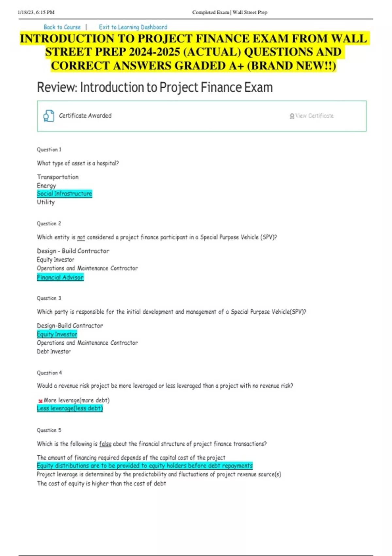This screenshot has height=556, width=392.
Task: Click the Energy answer option
Action: coord(46,185)
